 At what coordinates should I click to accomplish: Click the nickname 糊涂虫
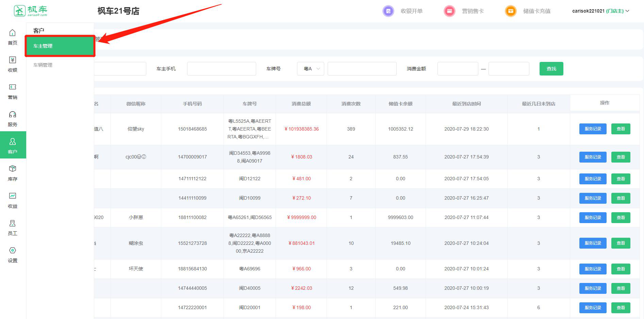(x=136, y=243)
